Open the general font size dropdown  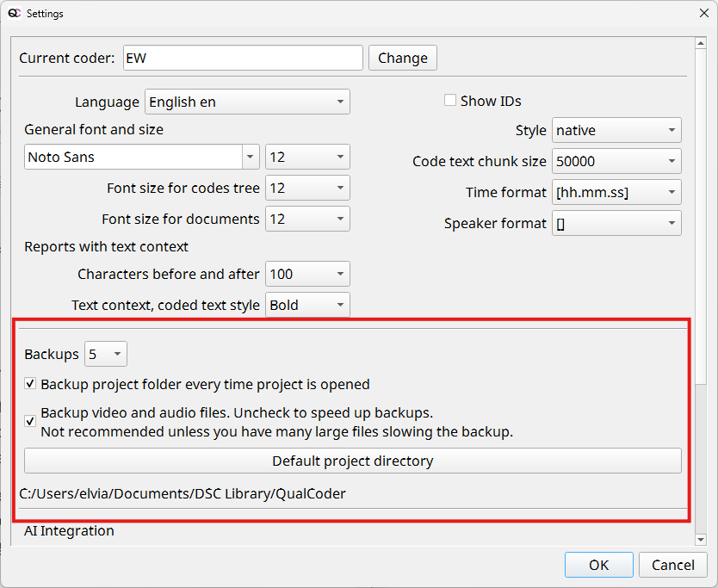307,157
